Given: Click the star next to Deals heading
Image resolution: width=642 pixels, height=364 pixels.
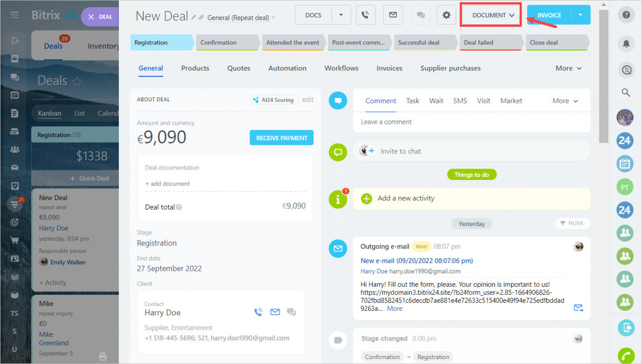Looking at the screenshot, I should coord(77,81).
